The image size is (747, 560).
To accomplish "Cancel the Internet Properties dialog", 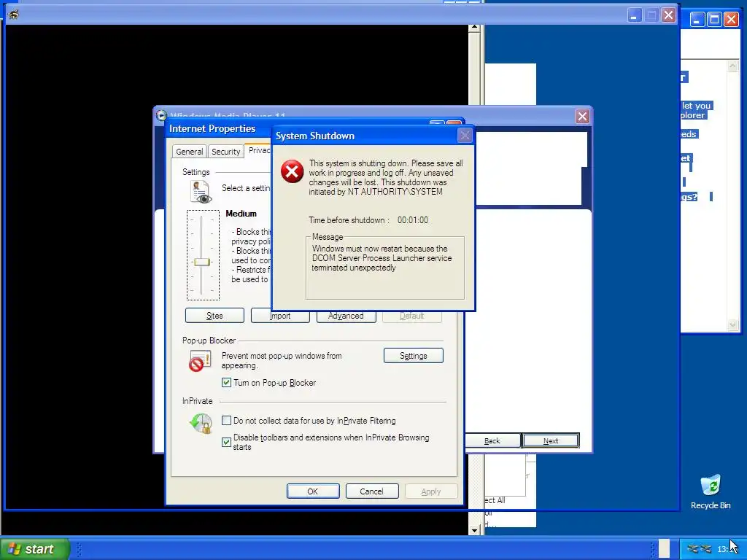I will (x=371, y=491).
